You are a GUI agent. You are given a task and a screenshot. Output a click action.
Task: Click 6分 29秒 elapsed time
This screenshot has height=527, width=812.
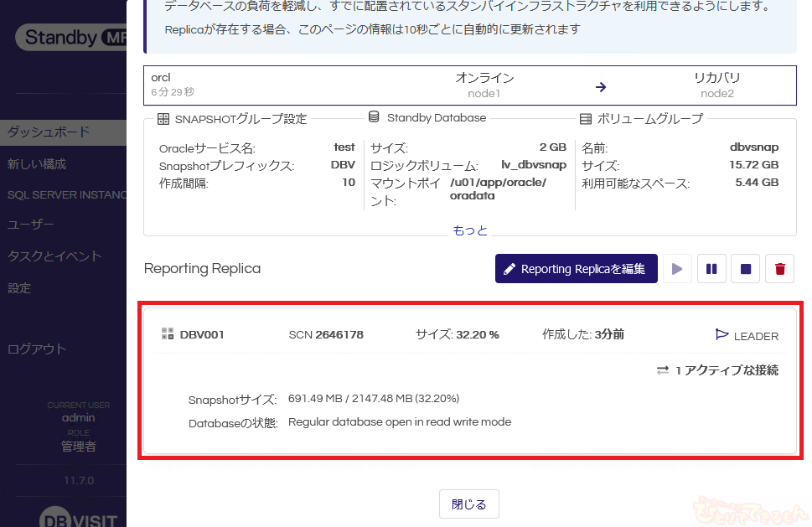[173, 92]
